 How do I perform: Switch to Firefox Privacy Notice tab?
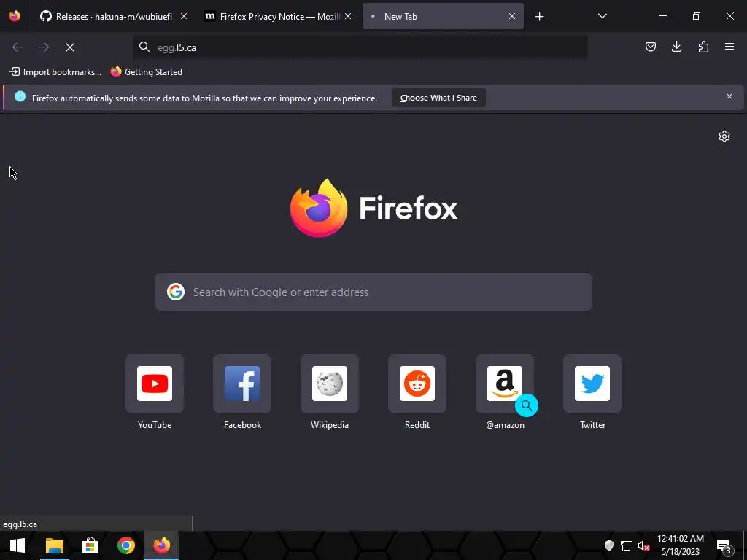tap(279, 16)
